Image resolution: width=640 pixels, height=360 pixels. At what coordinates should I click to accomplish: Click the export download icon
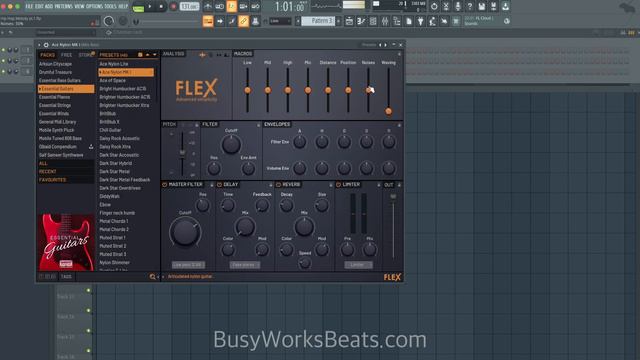tap(505, 7)
